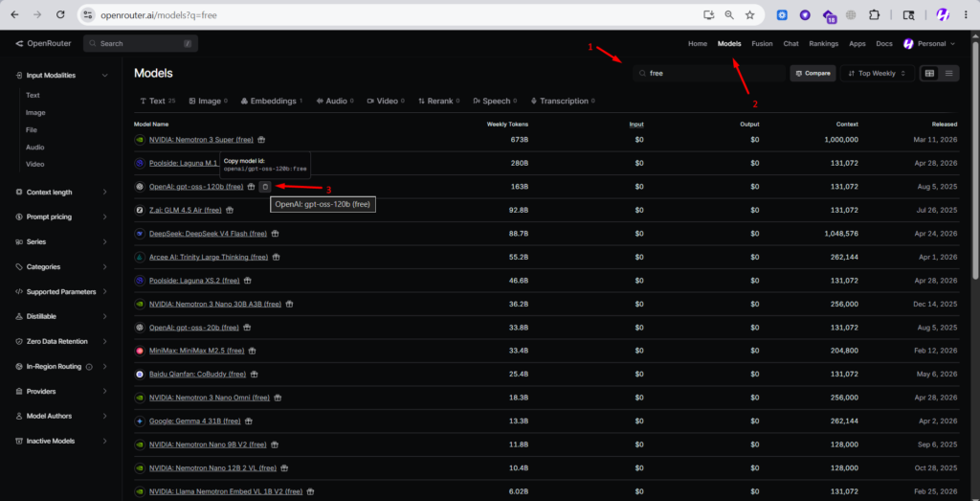
Task: Open Top Weekly sort dropdown
Action: (877, 73)
